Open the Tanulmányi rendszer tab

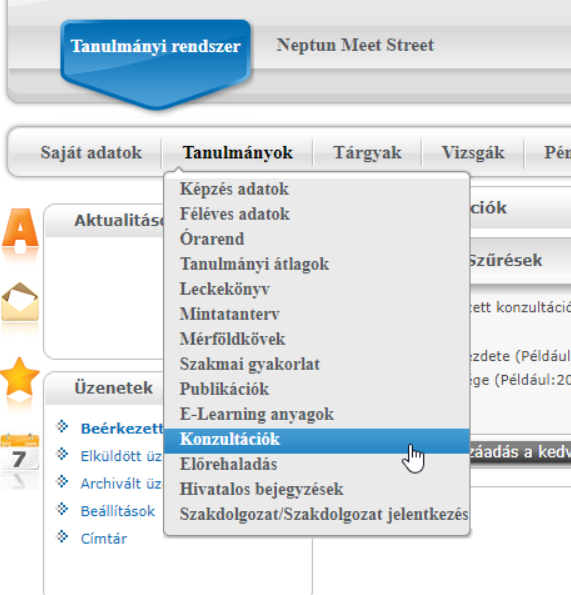(156, 46)
